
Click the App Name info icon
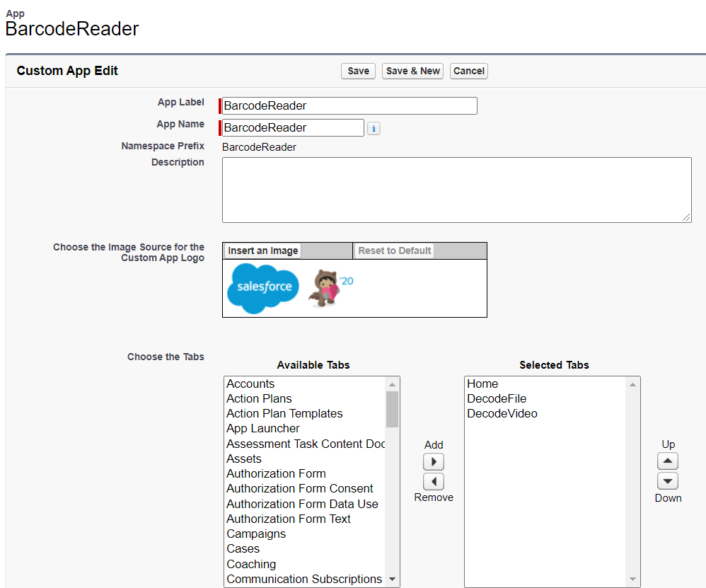pos(374,128)
